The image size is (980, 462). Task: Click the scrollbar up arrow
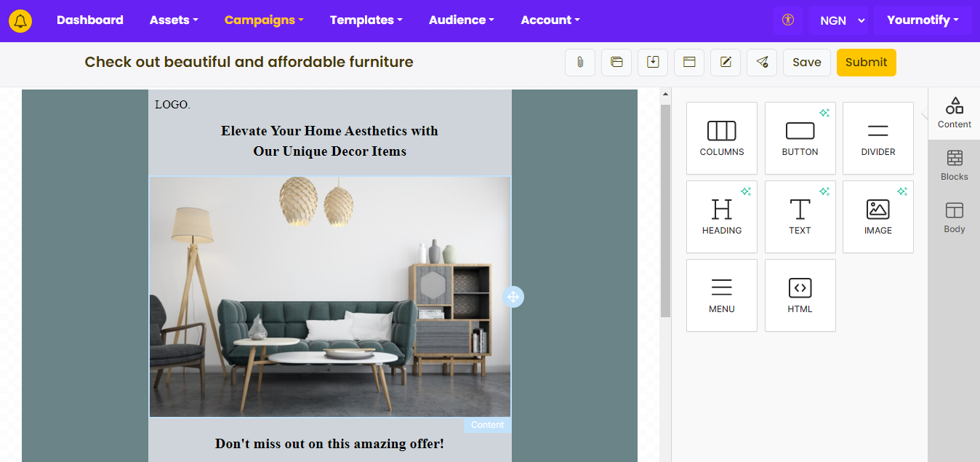tap(665, 95)
